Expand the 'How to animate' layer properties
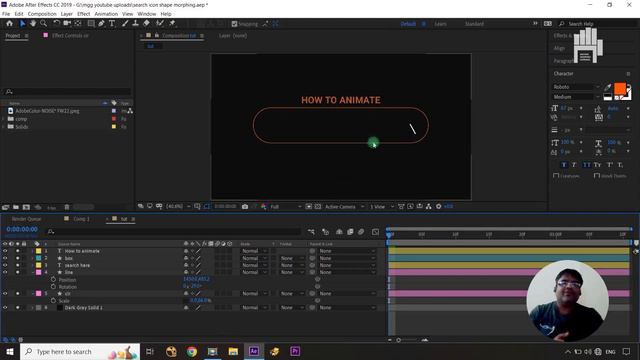 (32, 251)
